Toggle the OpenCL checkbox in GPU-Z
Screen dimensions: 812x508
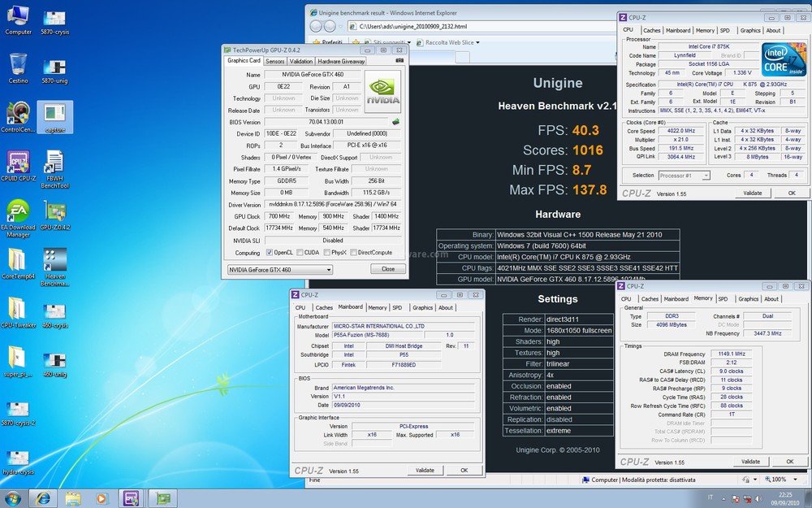270,253
